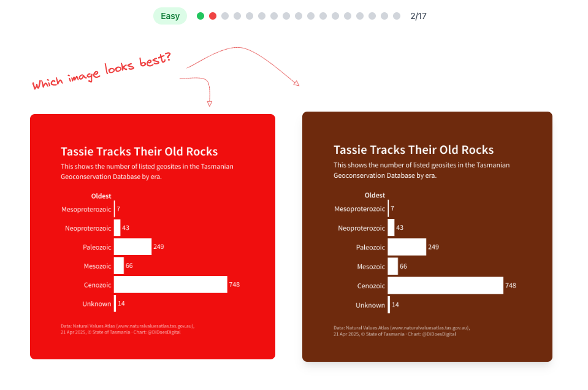Click the Mesozoic 66 bar in brown chart

392,266
